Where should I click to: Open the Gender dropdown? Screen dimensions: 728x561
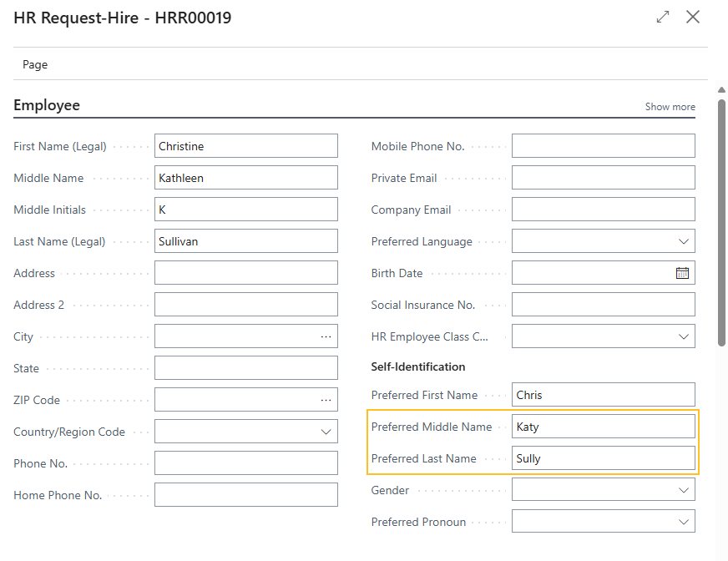click(x=685, y=489)
